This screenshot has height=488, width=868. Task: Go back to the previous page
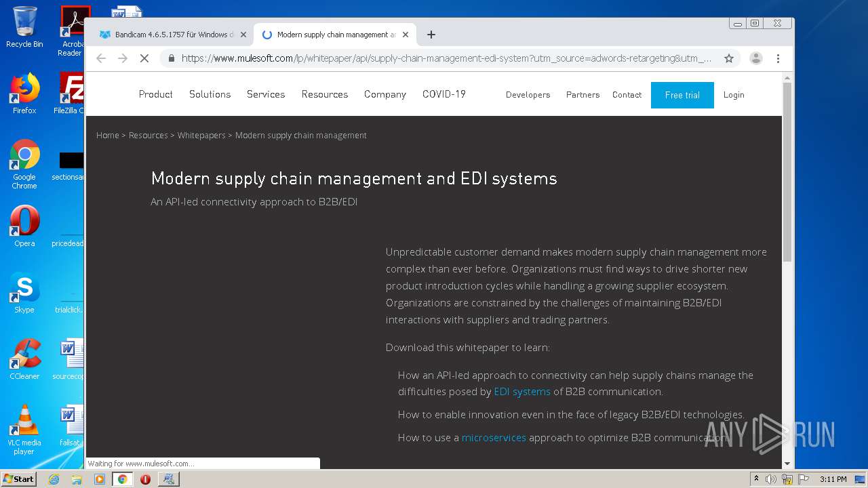pos(101,58)
